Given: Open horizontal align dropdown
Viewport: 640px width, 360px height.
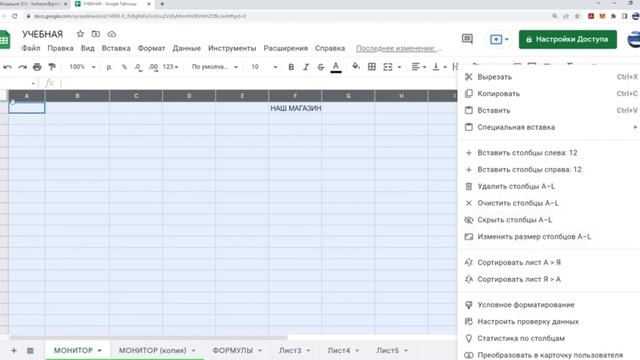Looking at the screenshot, I should tap(419, 67).
